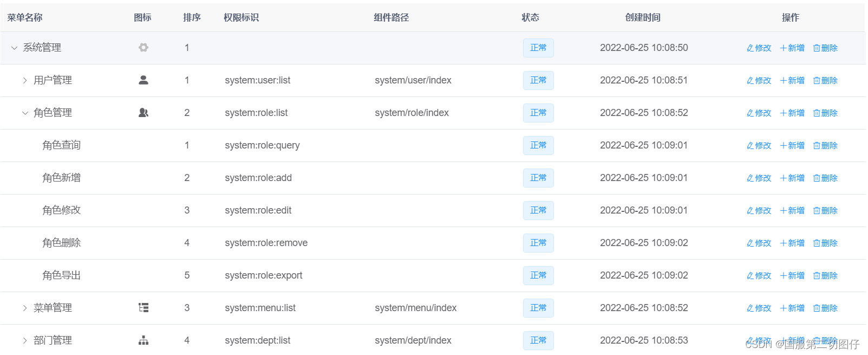868x355 pixels.
Task: Expand the 部门管理 tree node
Action: [x=25, y=340]
